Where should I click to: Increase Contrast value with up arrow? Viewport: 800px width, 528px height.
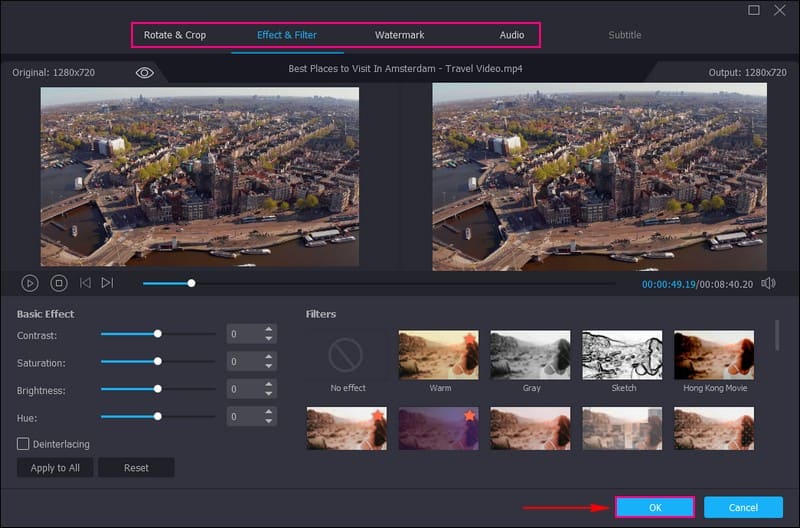268,330
